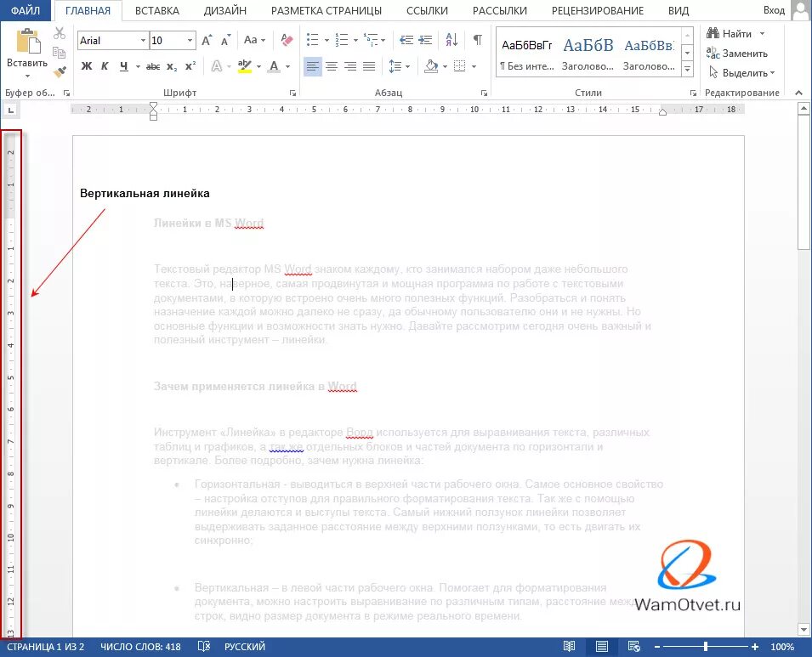
Task: Switch to the ДИЗАЙН tab
Action: (224, 10)
